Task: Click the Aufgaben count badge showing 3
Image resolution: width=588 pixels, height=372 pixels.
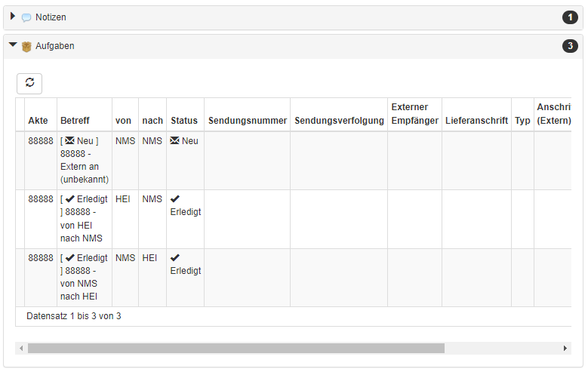Action: coord(570,46)
